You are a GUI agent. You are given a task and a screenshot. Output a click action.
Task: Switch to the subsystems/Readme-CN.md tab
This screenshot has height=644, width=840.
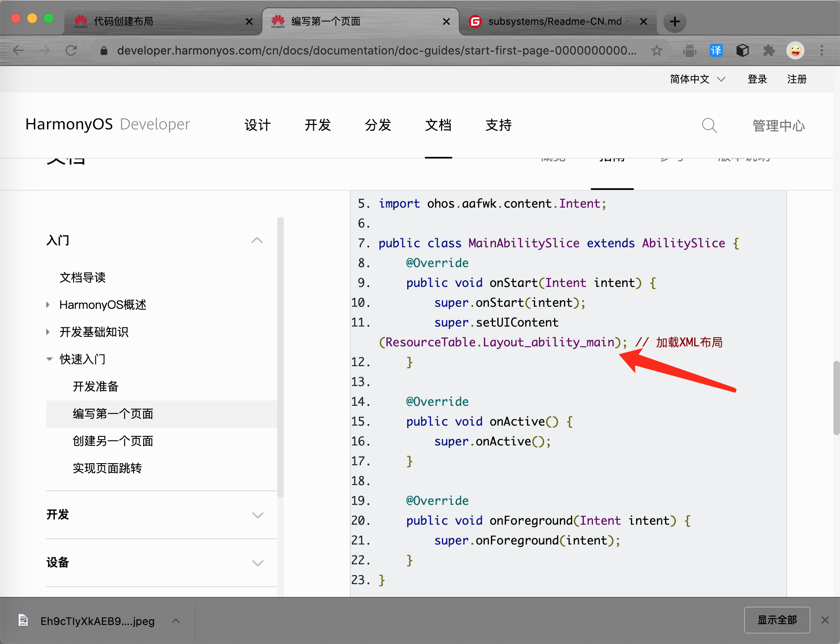[557, 21]
